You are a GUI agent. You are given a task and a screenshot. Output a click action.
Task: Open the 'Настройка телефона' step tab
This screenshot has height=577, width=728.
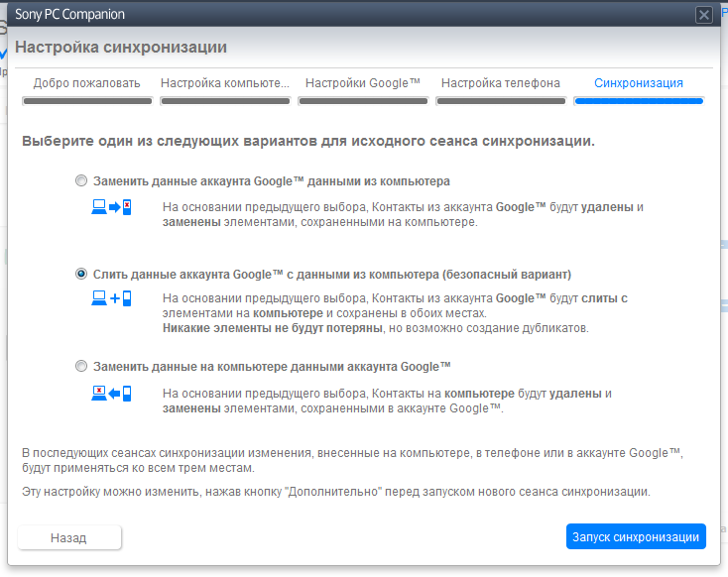pos(501,83)
